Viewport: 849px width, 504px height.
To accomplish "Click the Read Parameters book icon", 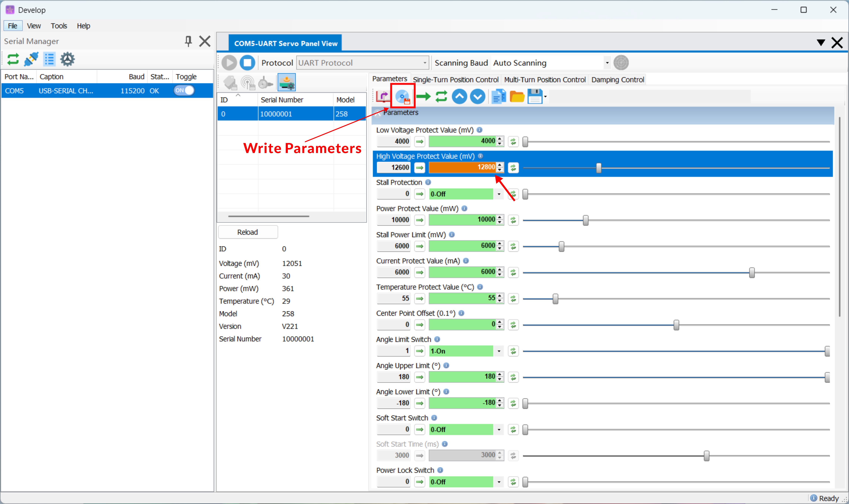I will 383,97.
